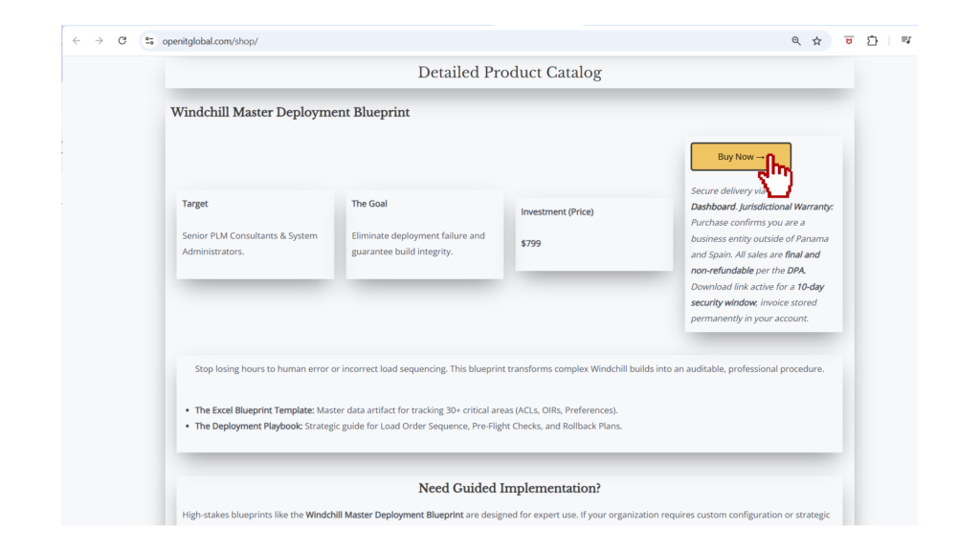This screenshot has width=980, height=551.
Task: Reload the openitglobal shop page
Action: click(x=122, y=41)
